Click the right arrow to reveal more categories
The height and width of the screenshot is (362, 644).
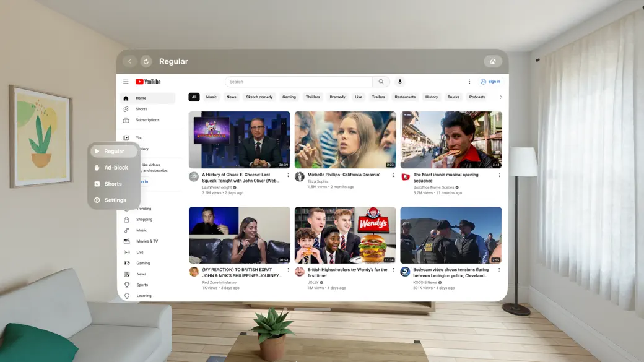(x=501, y=97)
